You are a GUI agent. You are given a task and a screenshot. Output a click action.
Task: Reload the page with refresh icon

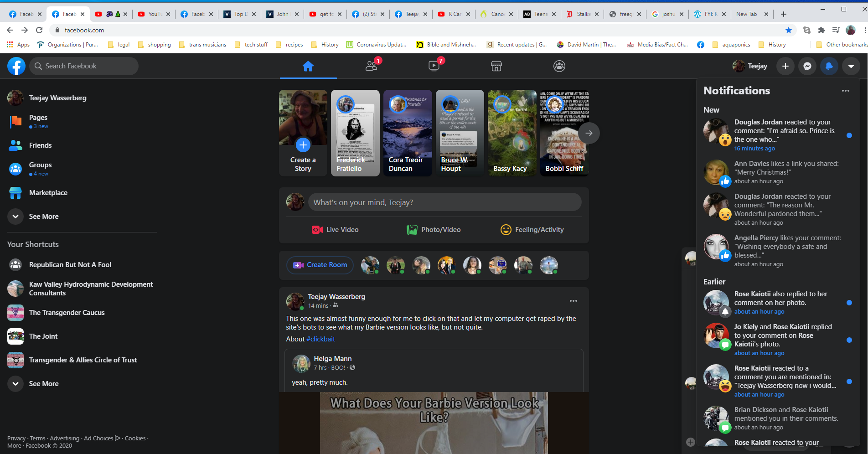point(39,30)
